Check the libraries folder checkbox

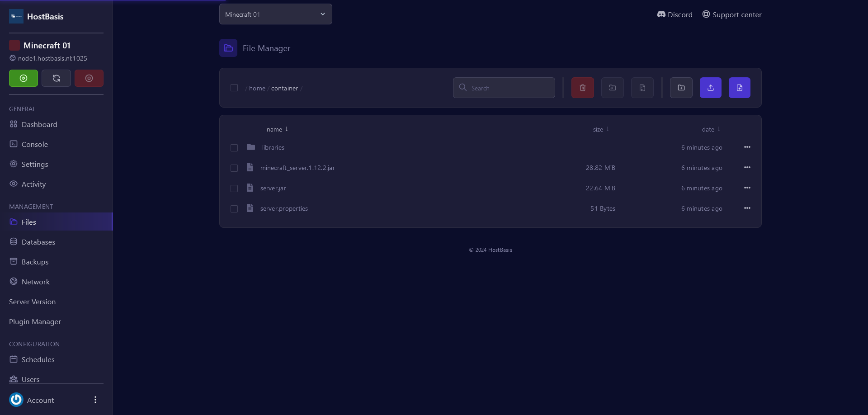click(x=234, y=148)
